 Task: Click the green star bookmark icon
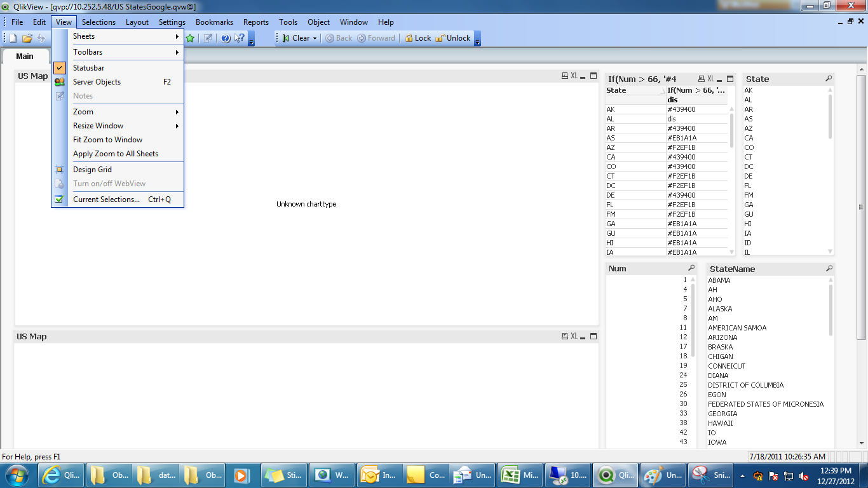[190, 38]
